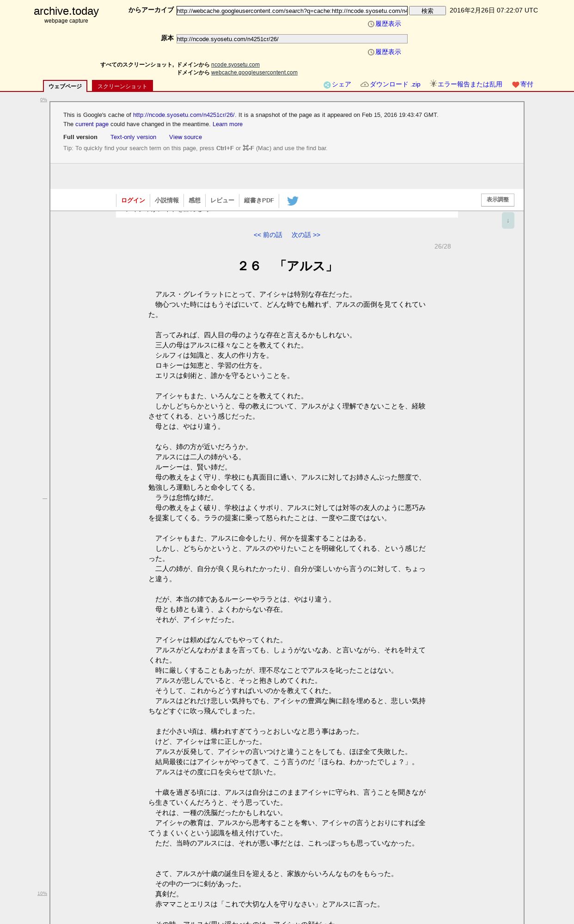Click the archive URL input field
The height and width of the screenshot is (924, 574).
click(x=292, y=11)
